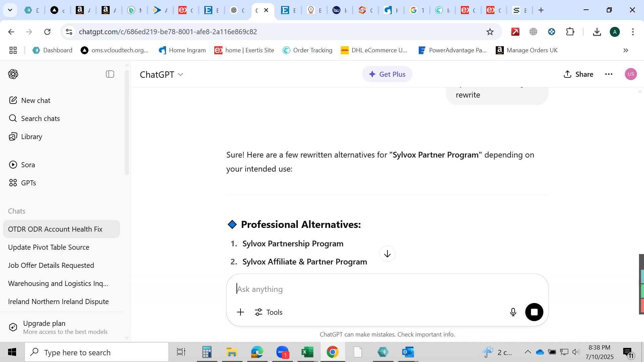The image size is (644, 362).
Task: Toggle the sidebar collapse icon
Action: 110,74
